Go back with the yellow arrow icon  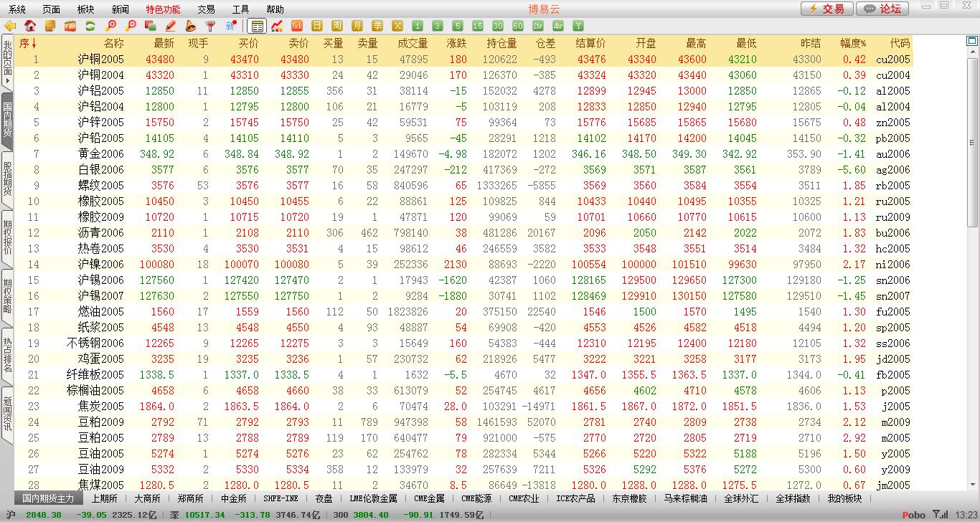point(10,26)
